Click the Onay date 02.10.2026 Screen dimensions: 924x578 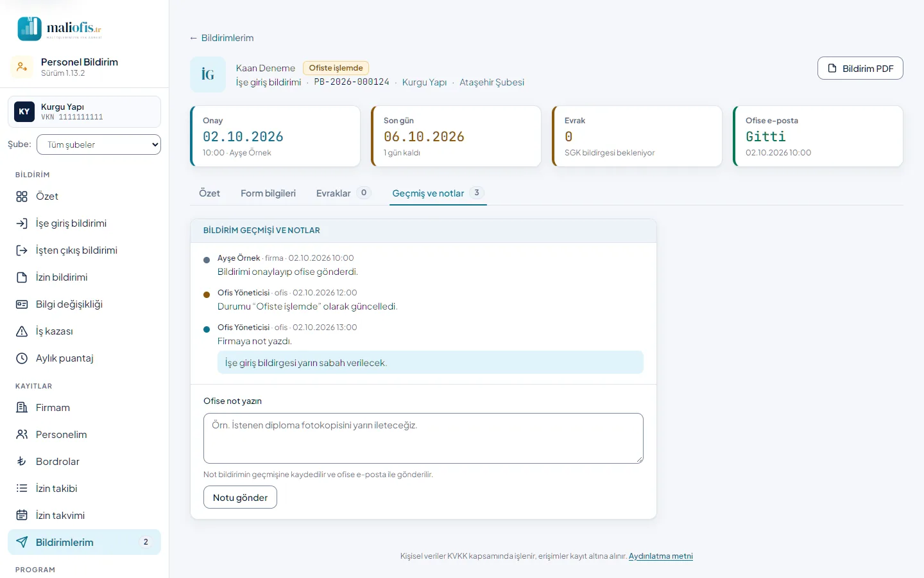pos(243,137)
